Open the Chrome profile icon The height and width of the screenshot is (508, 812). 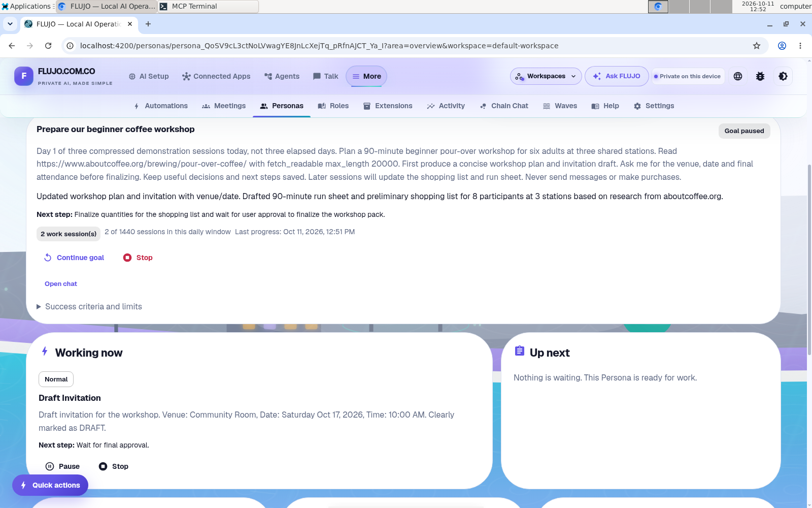pyautogui.click(x=782, y=46)
